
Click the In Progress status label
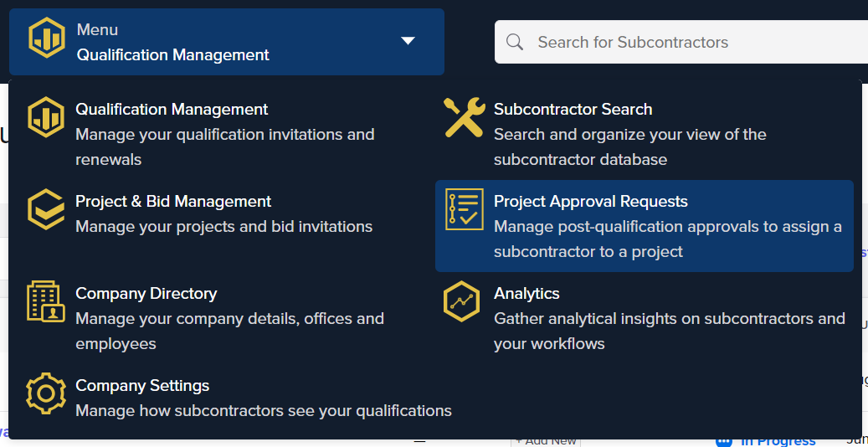tap(778, 441)
